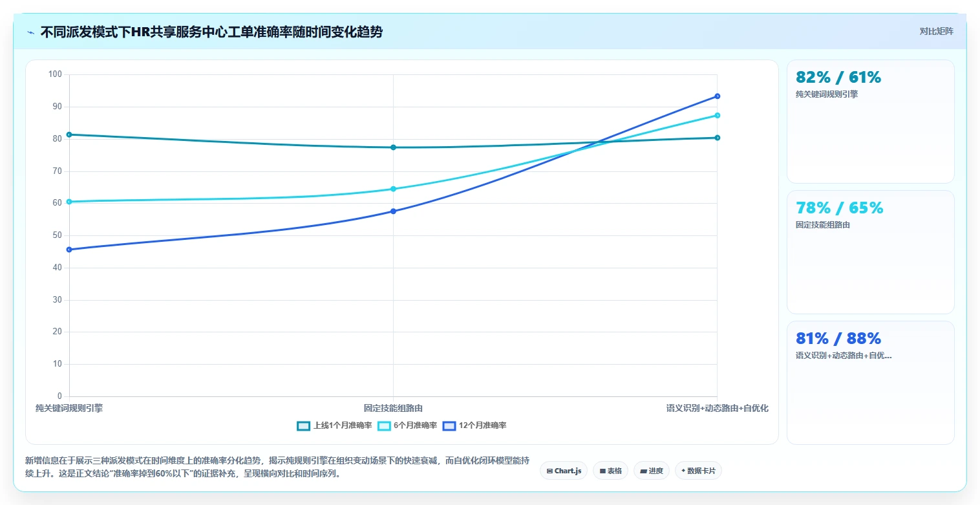Click the 6个月准确率 legend color box
This screenshot has height=505, width=980.
(384, 425)
